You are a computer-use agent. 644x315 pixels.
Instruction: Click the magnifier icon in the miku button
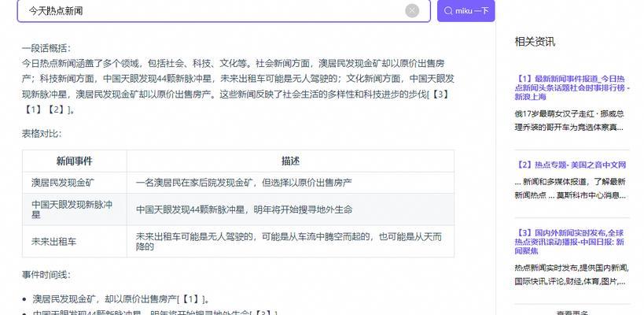tap(448, 11)
